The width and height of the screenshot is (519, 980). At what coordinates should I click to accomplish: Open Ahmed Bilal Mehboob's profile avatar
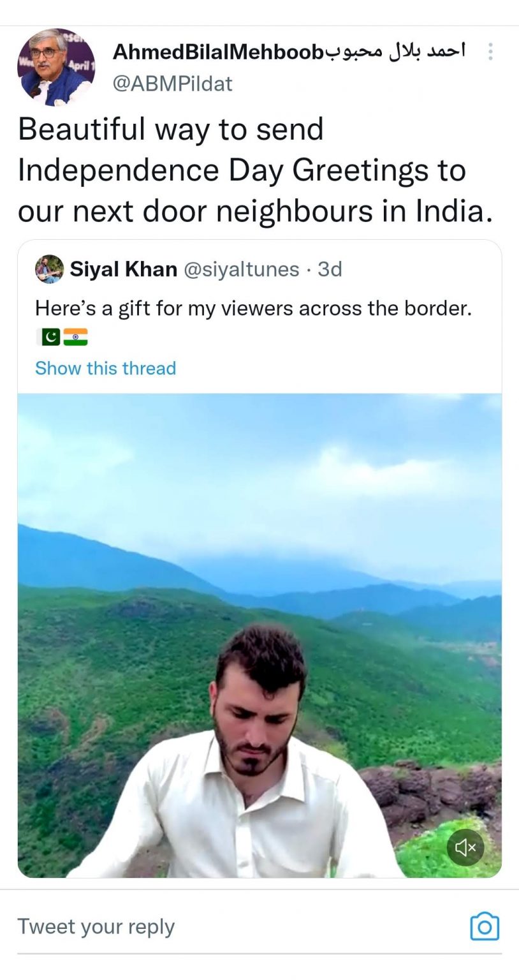[56, 67]
